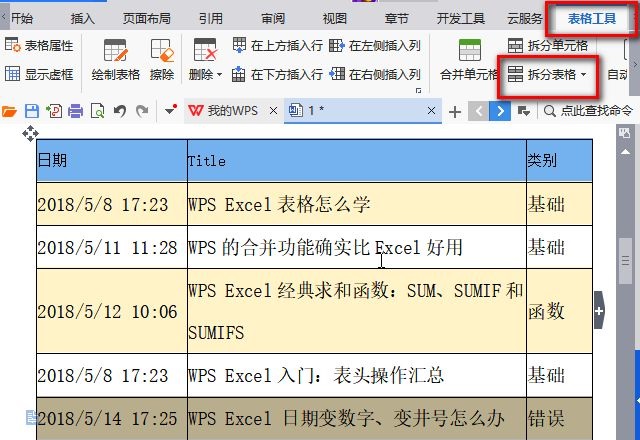Select the 表格工具 tab
The height and width of the screenshot is (440, 640).
click(x=592, y=18)
